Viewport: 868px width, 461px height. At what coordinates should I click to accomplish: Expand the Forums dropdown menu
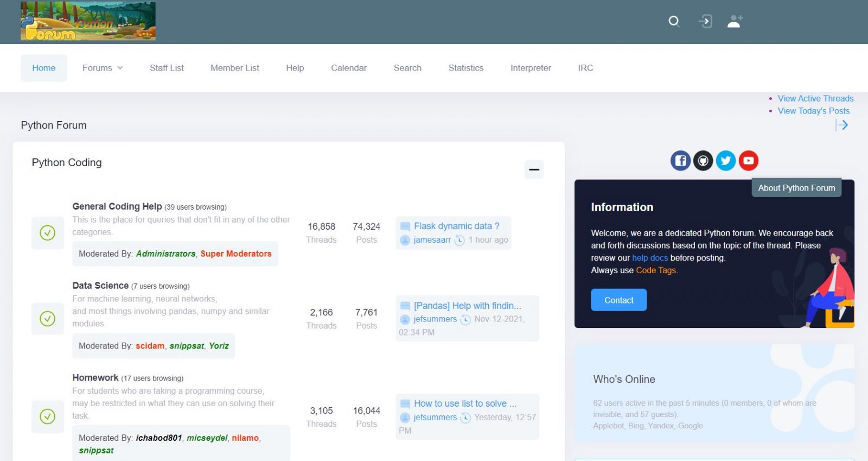(x=103, y=68)
